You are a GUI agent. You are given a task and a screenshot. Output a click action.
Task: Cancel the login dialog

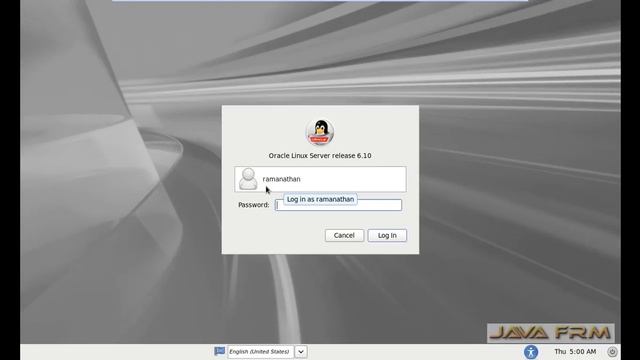pyautogui.click(x=344, y=236)
